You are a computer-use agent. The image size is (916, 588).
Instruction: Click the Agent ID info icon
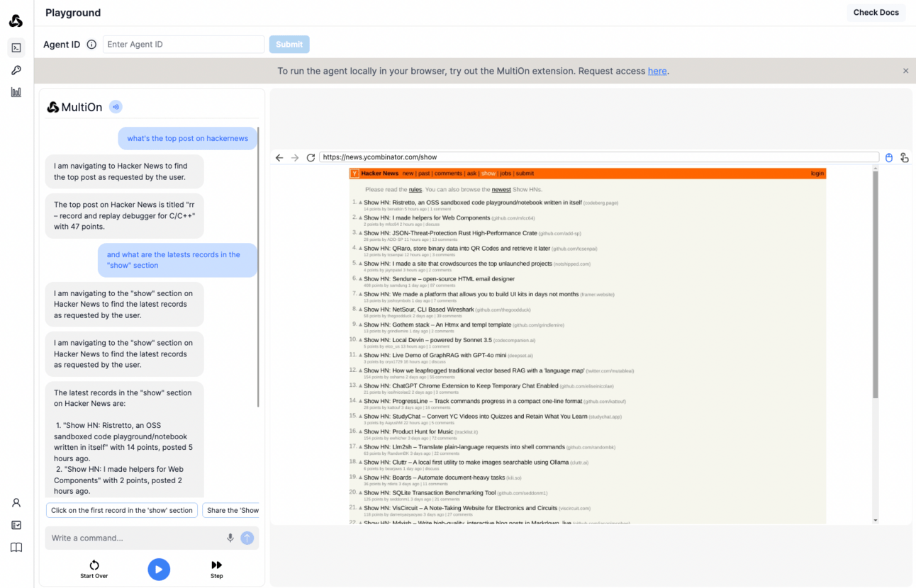click(91, 45)
